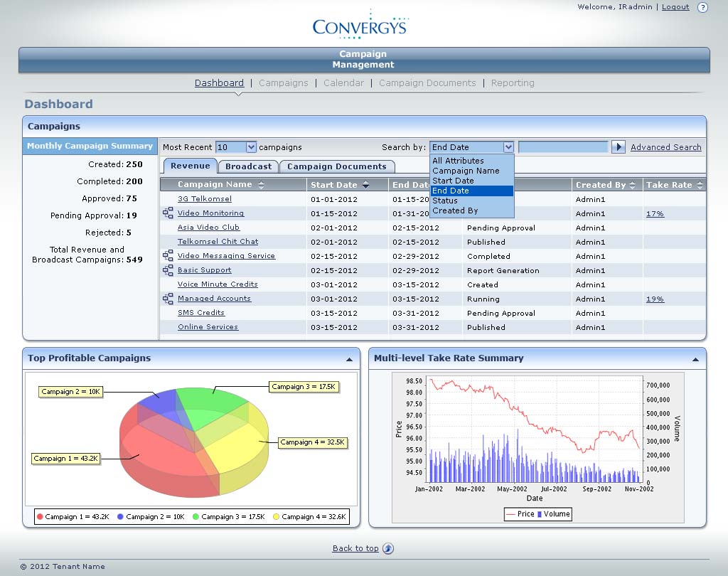728x576 pixels.
Task: Collapse the Top Profitable Campaigns panel
Action: (x=349, y=360)
